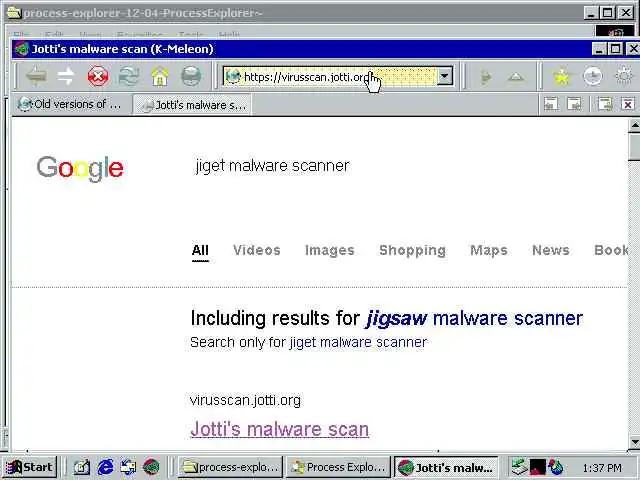Click the 'jiget malware scanner' search box
Viewport: 640px width, 480px height.
tap(272, 166)
